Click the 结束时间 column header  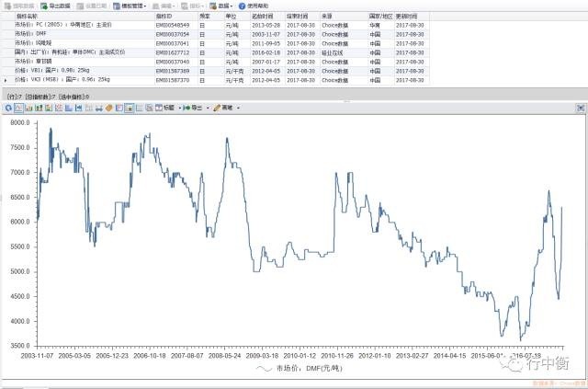click(302, 17)
